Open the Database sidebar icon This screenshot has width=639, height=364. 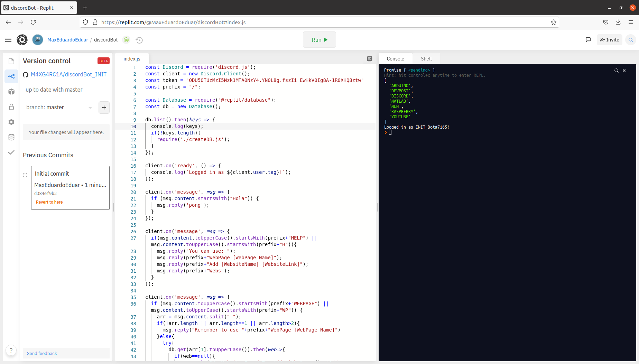coord(11,137)
